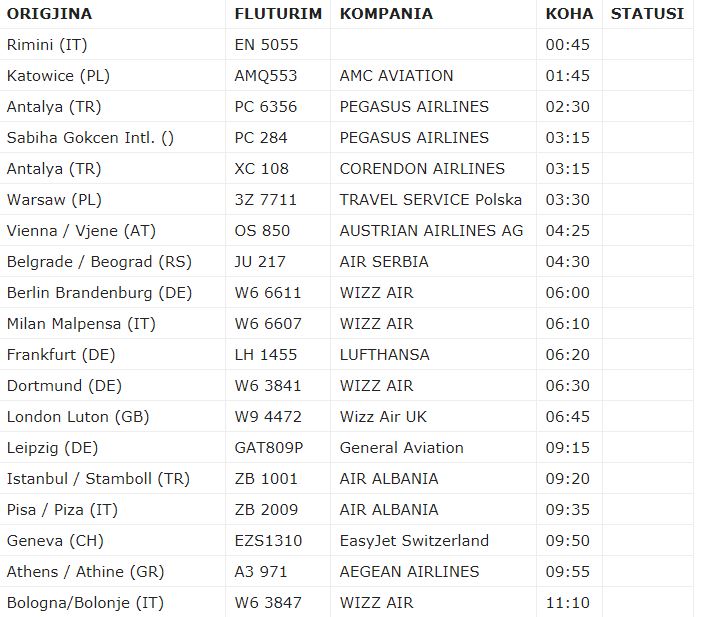Select flight W6 6607 from Milan Malpensa
Image resolution: width=702 pixels, height=617 pixels.
click(268, 324)
